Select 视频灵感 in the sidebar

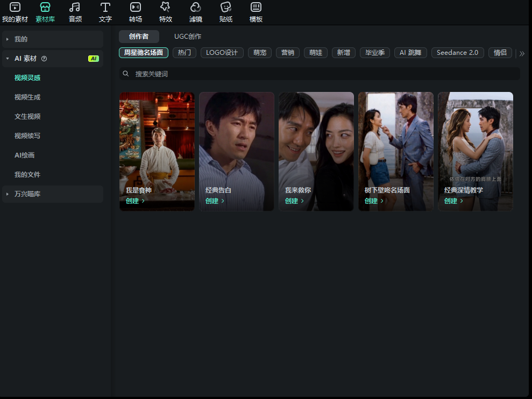27,77
